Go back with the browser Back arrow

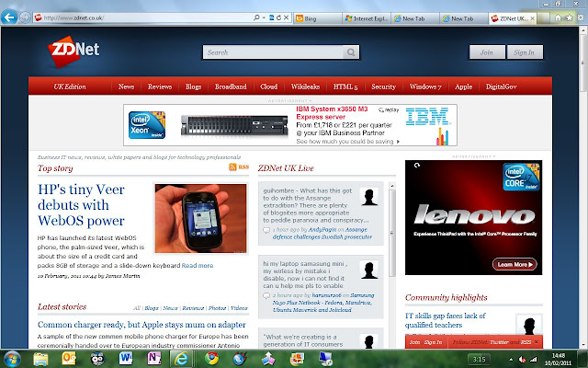(x=9, y=17)
